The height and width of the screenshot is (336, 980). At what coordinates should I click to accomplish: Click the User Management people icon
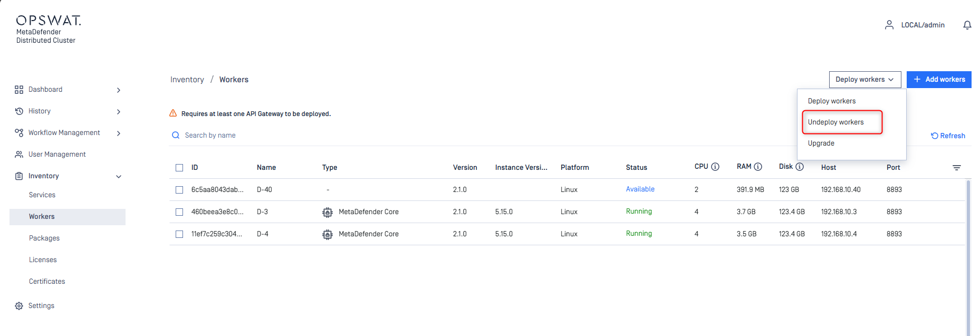pyautogui.click(x=19, y=155)
